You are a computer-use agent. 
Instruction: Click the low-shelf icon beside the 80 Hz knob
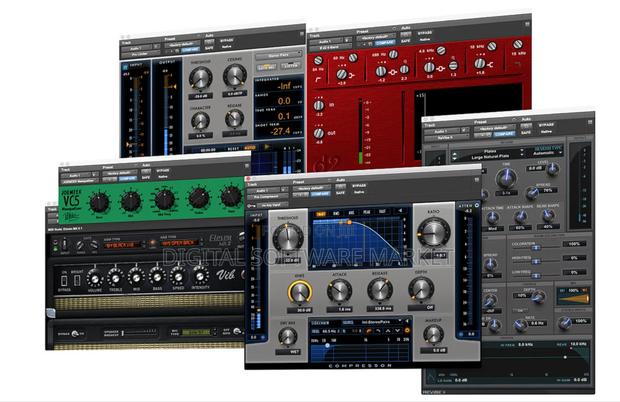[352, 75]
